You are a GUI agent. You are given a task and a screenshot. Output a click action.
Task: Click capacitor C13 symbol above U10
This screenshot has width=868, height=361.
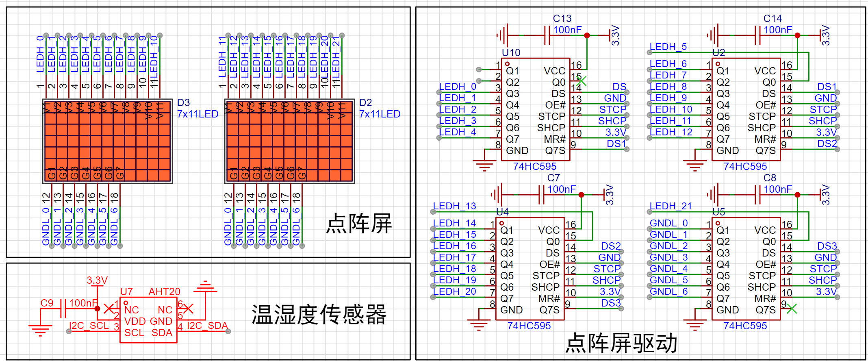(x=547, y=35)
